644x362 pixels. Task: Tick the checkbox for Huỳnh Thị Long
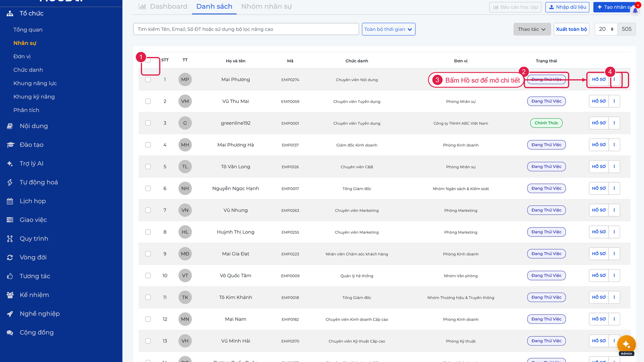pos(148,232)
